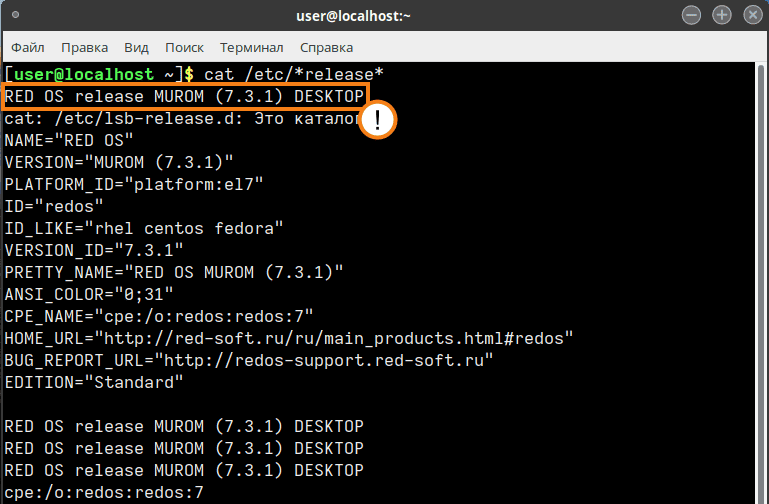Click the last line cpe:/o:redos:redos:7

click(103, 493)
